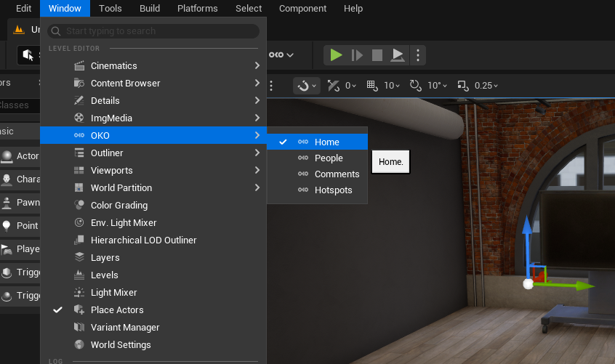615x364 pixels.
Task: Click the Content Browser folder icon
Action: [79, 83]
